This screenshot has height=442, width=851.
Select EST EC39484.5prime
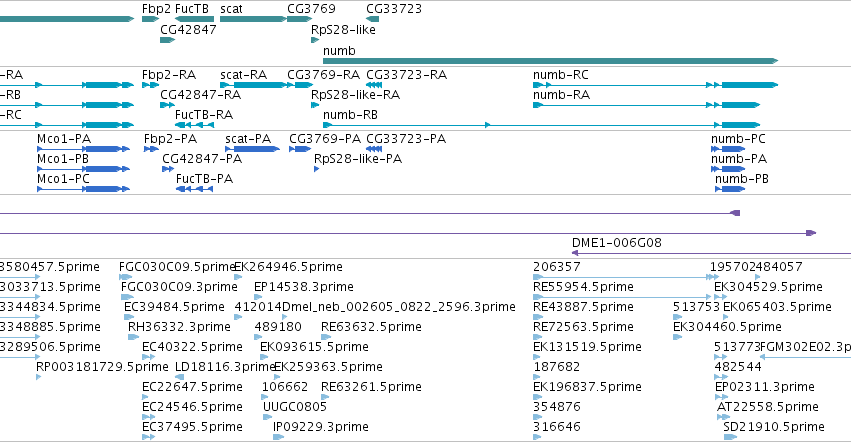point(129,317)
